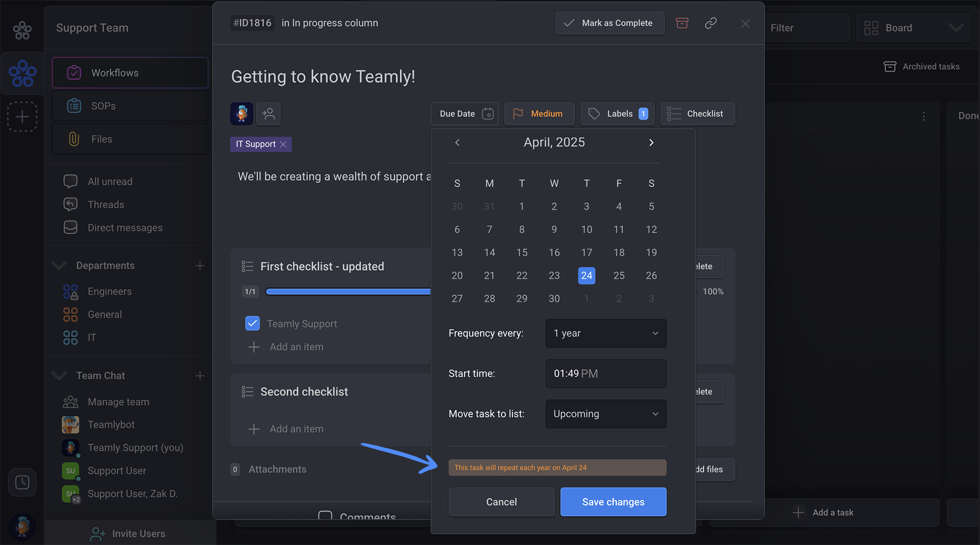Open the Teamlybot chat
This screenshot has width=980, height=545.
click(111, 425)
